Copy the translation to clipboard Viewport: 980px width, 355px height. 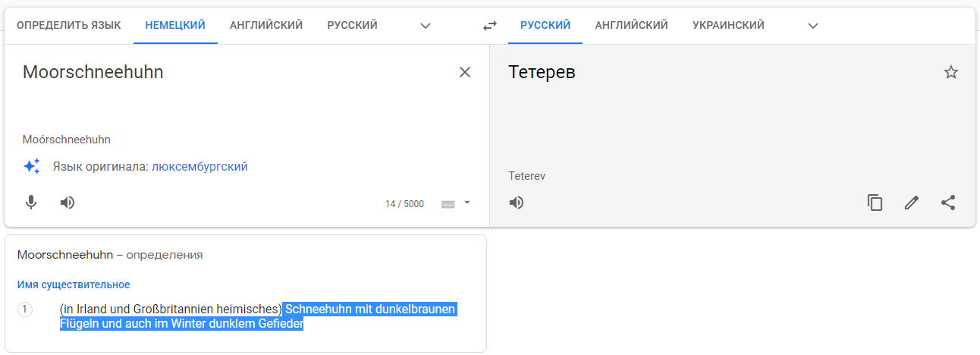click(x=875, y=203)
